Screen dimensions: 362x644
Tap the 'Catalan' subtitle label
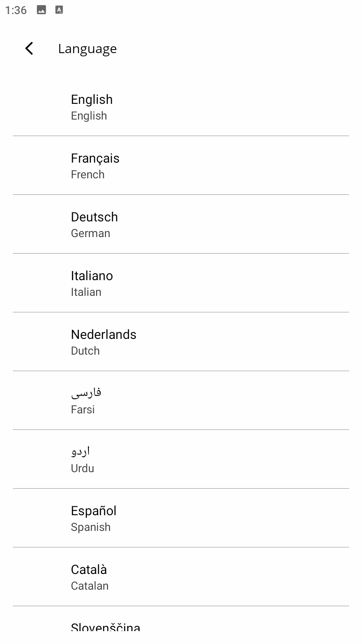pos(90,586)
